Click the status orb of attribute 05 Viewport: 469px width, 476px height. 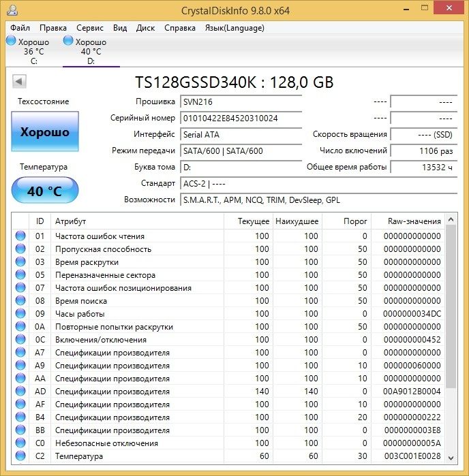(x=20, y=274)
